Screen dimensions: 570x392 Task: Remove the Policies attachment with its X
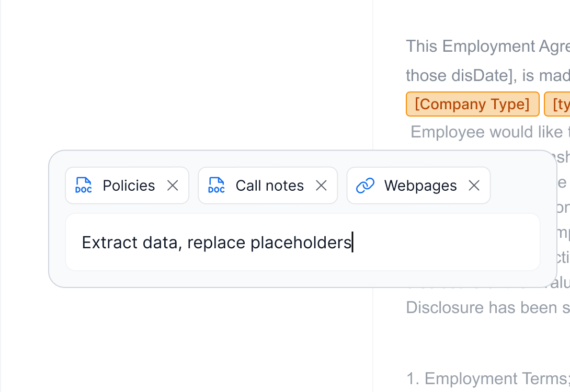[173, 186]
